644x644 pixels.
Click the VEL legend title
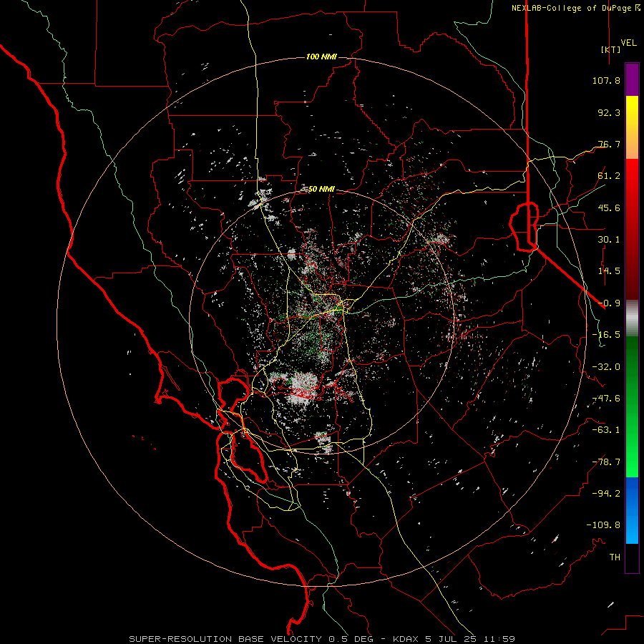click(628, 42)
